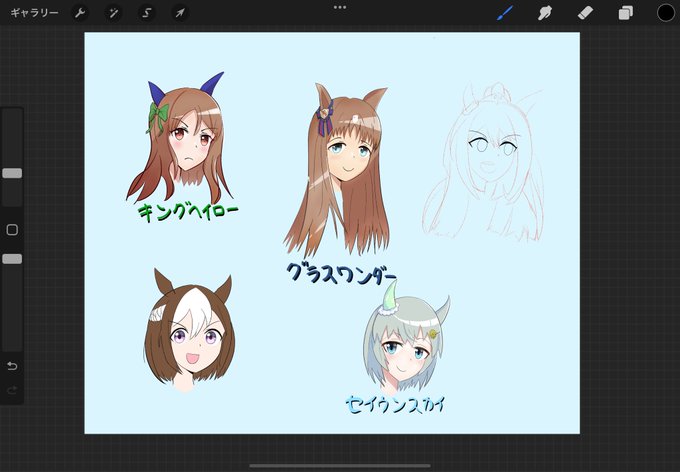This screenshot has height=472, width=680.
Task: Click the セイウンスカイ light blue text label
Action: (395, 405)
